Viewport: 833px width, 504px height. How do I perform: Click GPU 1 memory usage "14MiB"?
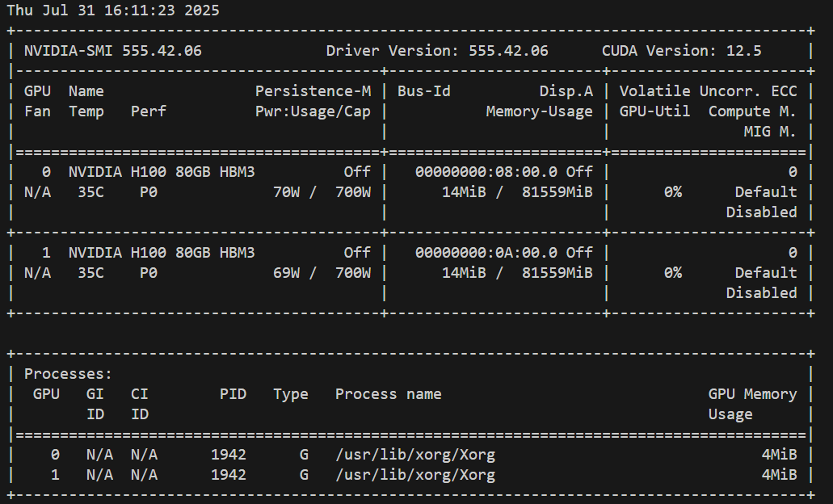464,273
